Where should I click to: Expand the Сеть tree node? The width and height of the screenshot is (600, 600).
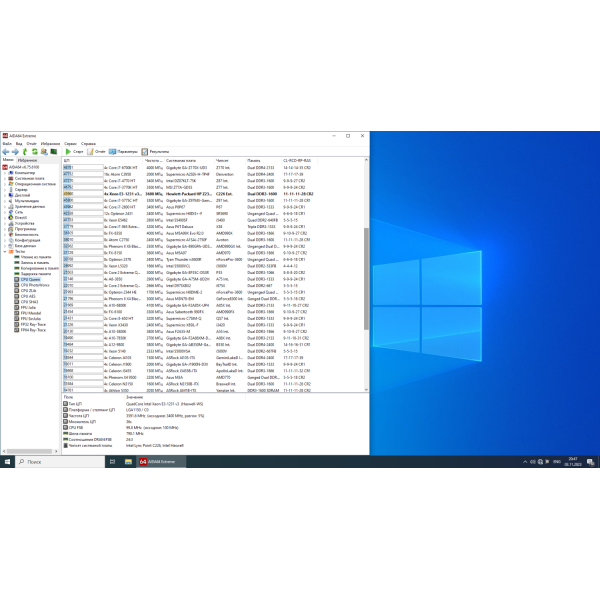tap(5, 212)
